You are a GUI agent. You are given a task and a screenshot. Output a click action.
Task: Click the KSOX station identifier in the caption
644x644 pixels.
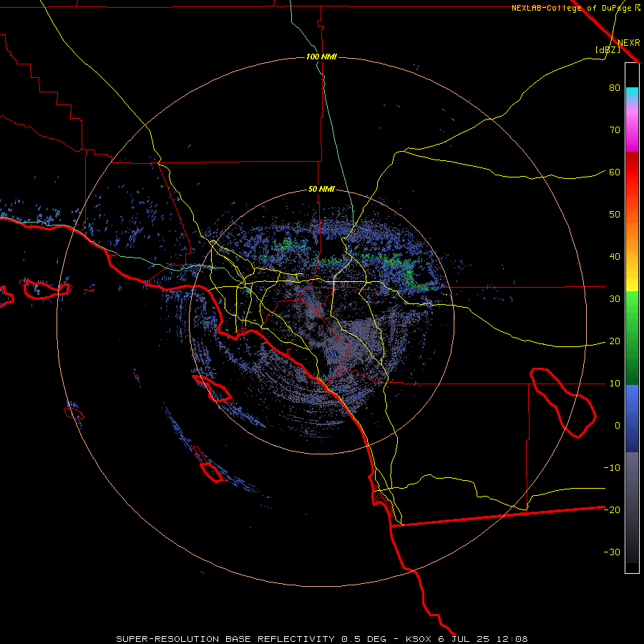point(419,639)
